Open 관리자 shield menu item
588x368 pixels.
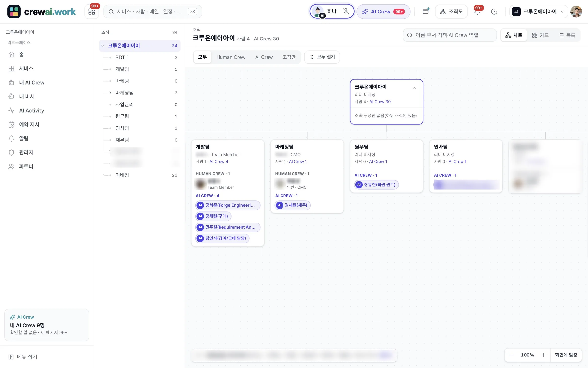coord(26,153)
